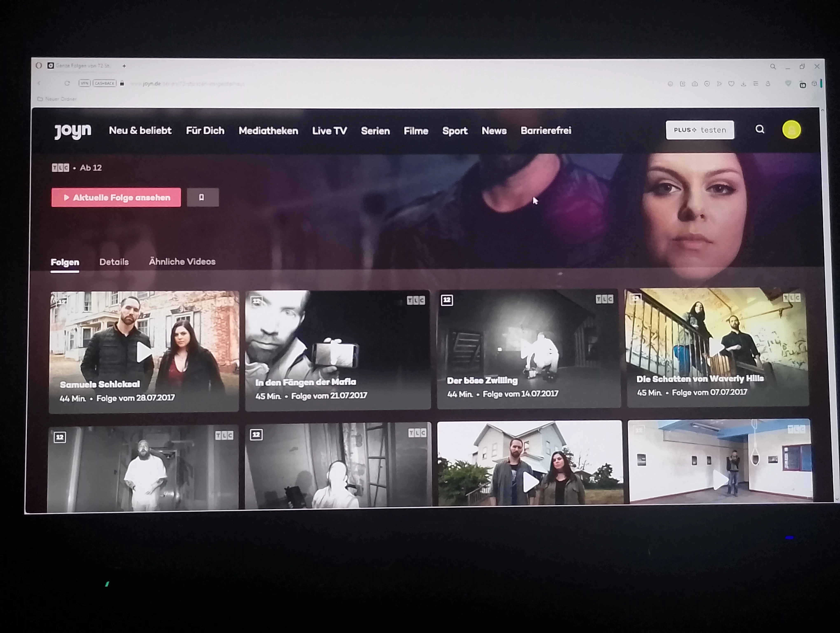Open the yellow user profile avatar
840x633 pixels.
791,130
